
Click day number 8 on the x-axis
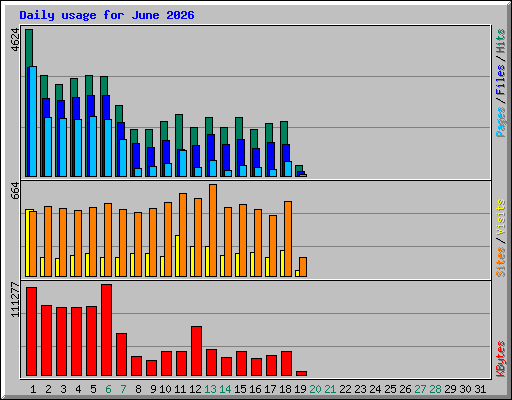(x=138, y=389)
